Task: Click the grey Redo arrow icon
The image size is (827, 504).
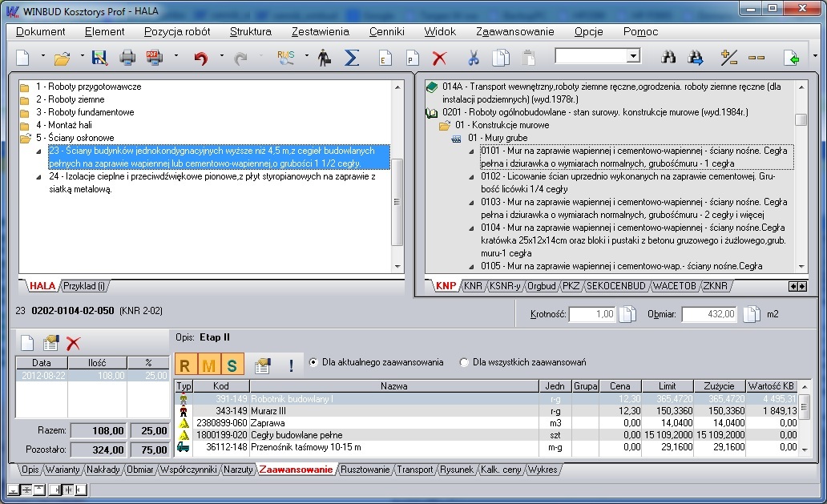Action: pos(240,58)
